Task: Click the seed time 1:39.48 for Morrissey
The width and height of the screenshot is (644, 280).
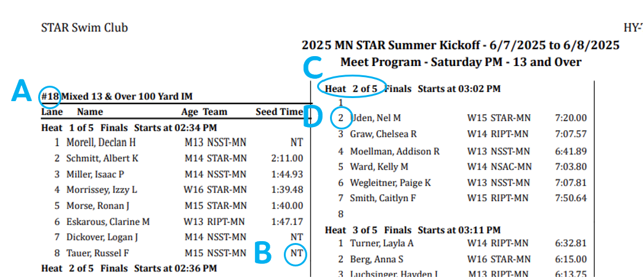Action: [x=287, y=189]
